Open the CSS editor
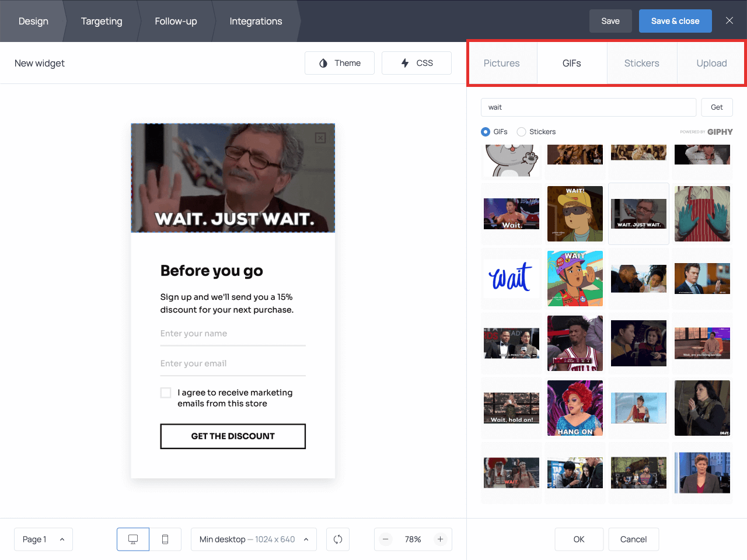Screen dimensions: 747x560 pos(416,63)
